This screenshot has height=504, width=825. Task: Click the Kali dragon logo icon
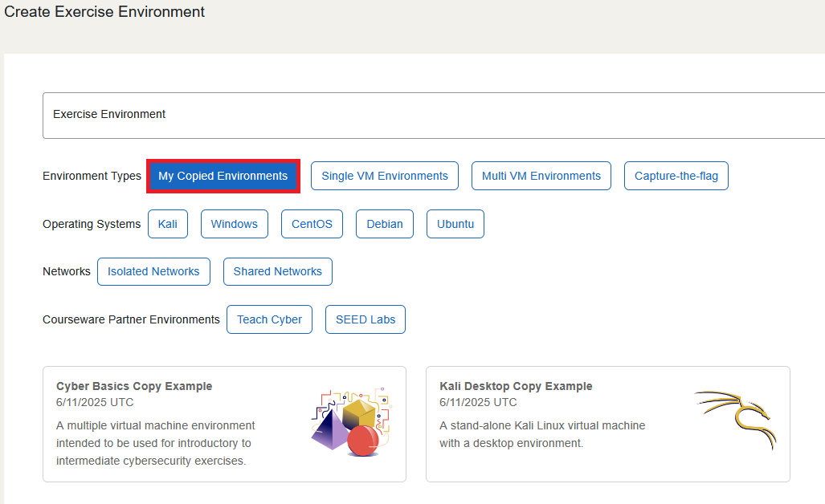(x=736, y=420)
